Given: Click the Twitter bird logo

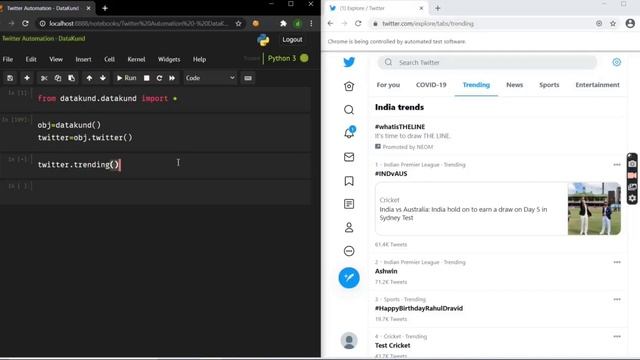Looking at the screenshot, I should tap(349, 62).
